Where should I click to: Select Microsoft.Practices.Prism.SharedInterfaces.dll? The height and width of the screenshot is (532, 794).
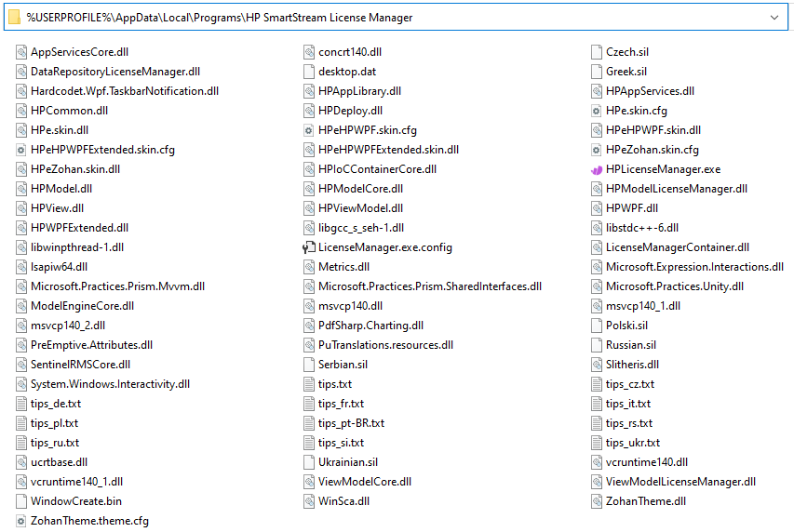430,286
